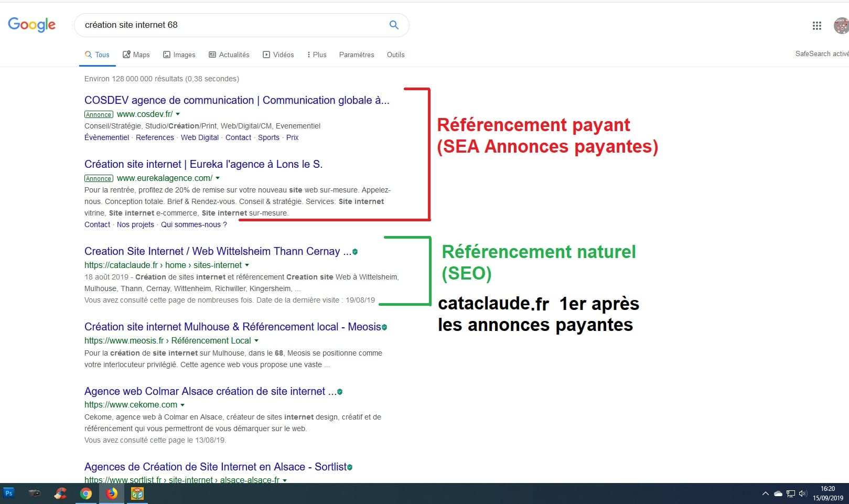Expand the arrow after the sortlist.fr URL
This screenshot has width=849, height=504.
pyautogui.click(x=285, y=480)
